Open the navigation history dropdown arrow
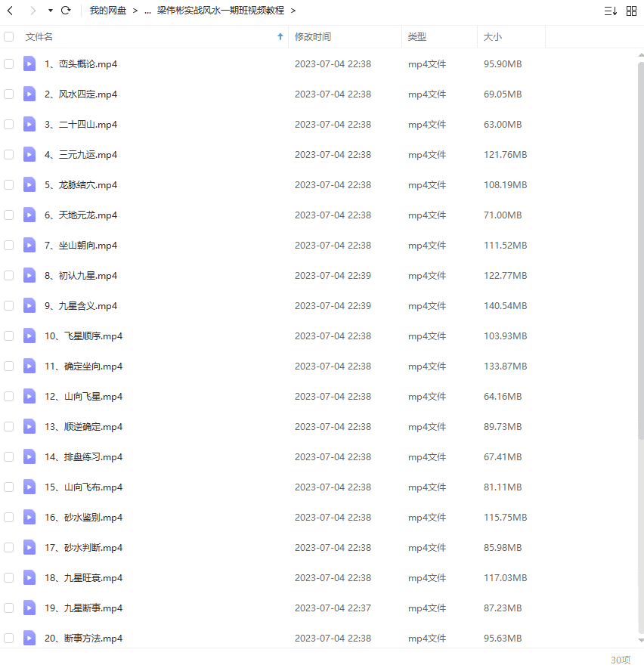Viewport: 644px width, 668px height. click(x=50, y=11)
